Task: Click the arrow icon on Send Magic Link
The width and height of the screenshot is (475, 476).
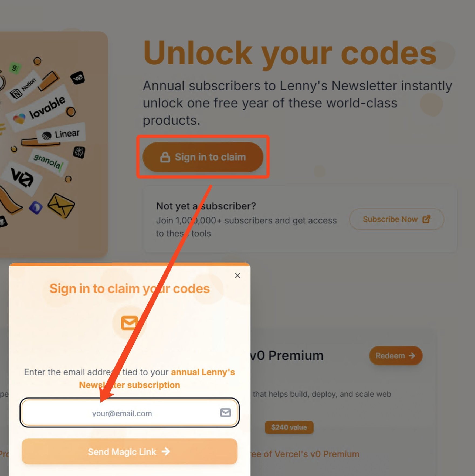Action: (166, 451)
